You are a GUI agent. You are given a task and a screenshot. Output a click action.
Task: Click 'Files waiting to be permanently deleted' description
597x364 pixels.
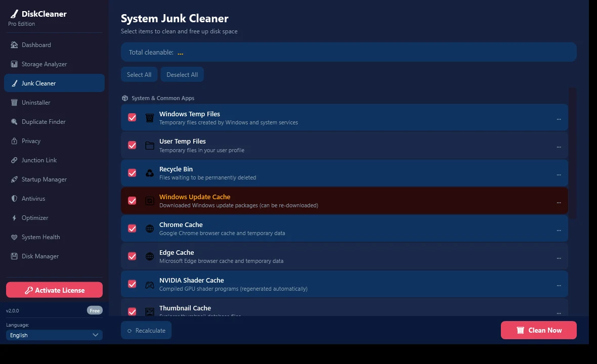point(207,177)
